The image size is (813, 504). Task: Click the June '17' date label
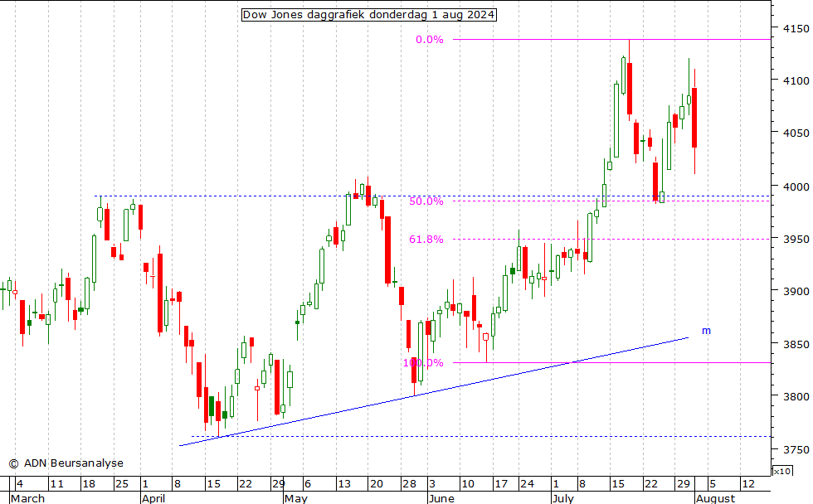tap(501, 484)
